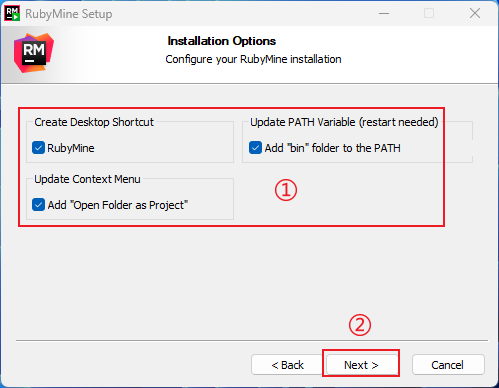This screenshot has width=499, height=388.
Task: Click the large RM logo in header
Action: click(34, 53)
